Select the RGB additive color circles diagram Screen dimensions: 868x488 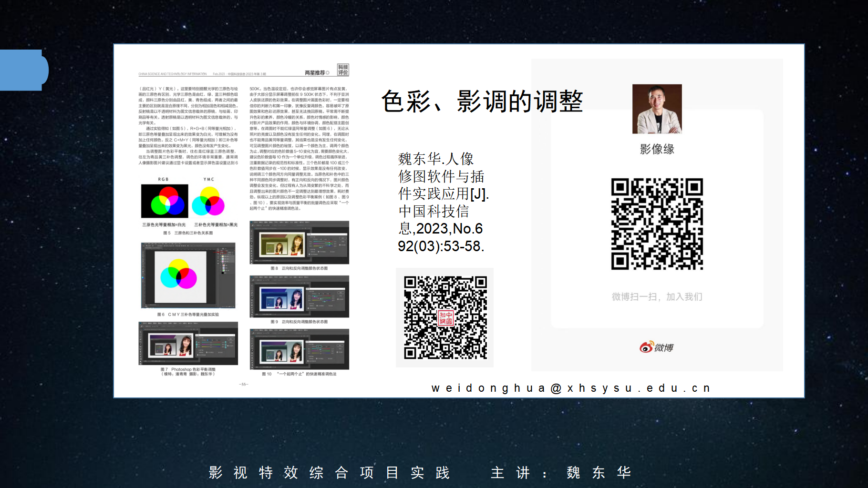point(165,201)
